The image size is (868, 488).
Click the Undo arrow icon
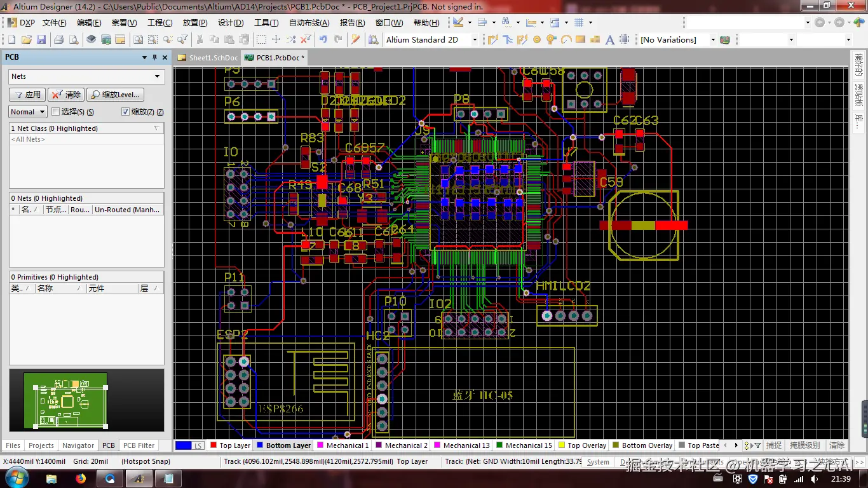coord(323,39)
